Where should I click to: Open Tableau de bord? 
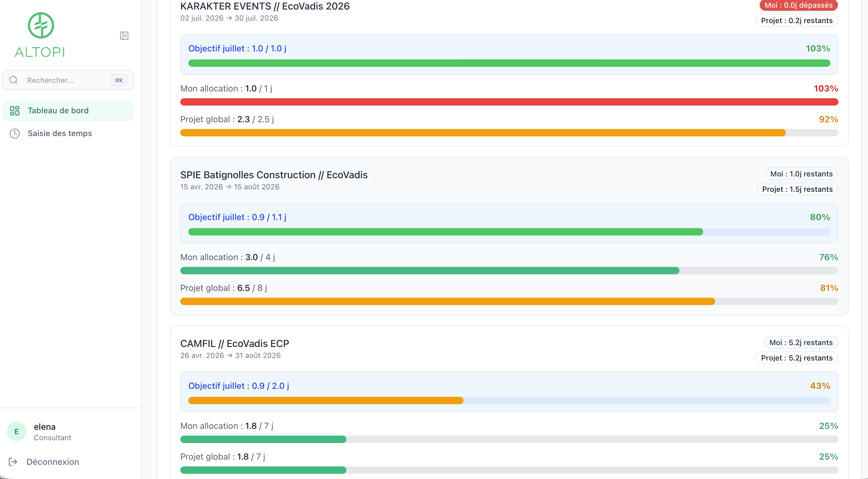point(68,110)
